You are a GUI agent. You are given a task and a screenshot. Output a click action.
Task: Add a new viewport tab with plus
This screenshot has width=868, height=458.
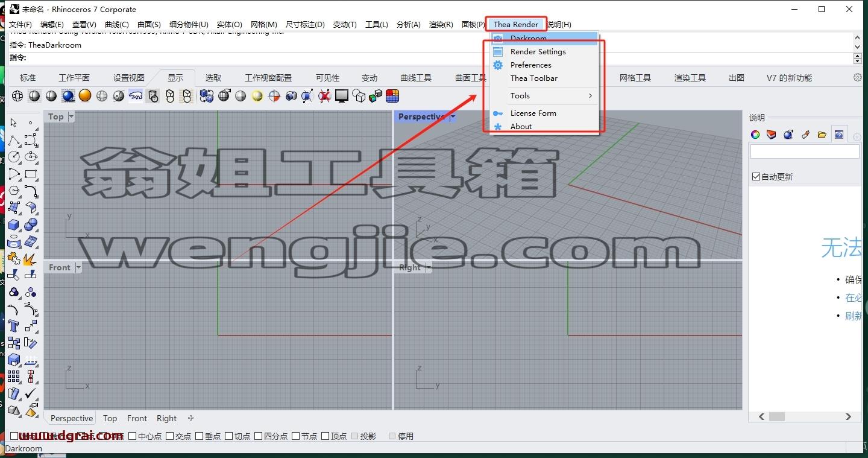[x=190, y=418]
